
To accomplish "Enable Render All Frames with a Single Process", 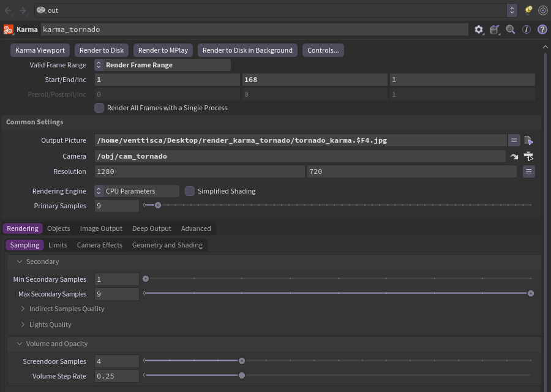I will pyautogui.click(x=99, y=108).
